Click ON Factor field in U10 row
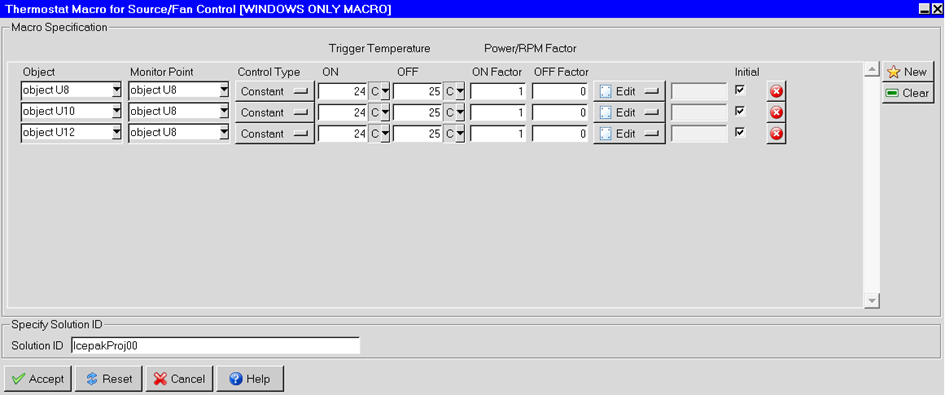This screenshot has width=945, height=395. [x=498, y=113]
